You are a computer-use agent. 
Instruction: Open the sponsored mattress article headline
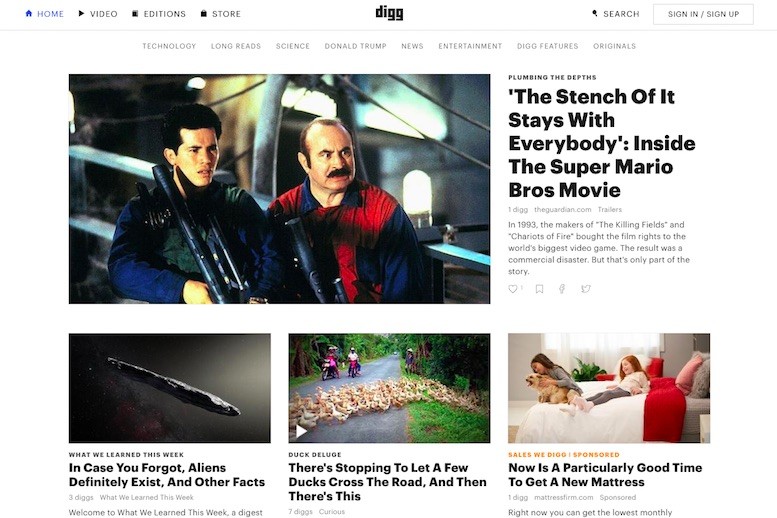pos(605,475)
